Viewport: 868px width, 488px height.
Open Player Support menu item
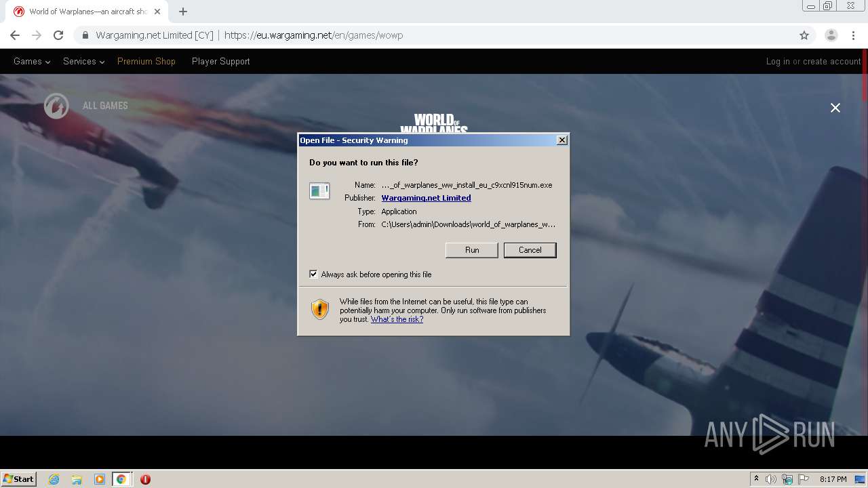point(221,61)
